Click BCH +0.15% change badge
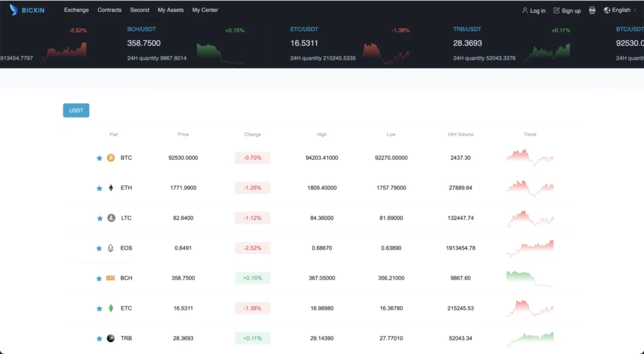Image resolution: width=644 pixels, height=354 pixels. (x=253, y=278)
